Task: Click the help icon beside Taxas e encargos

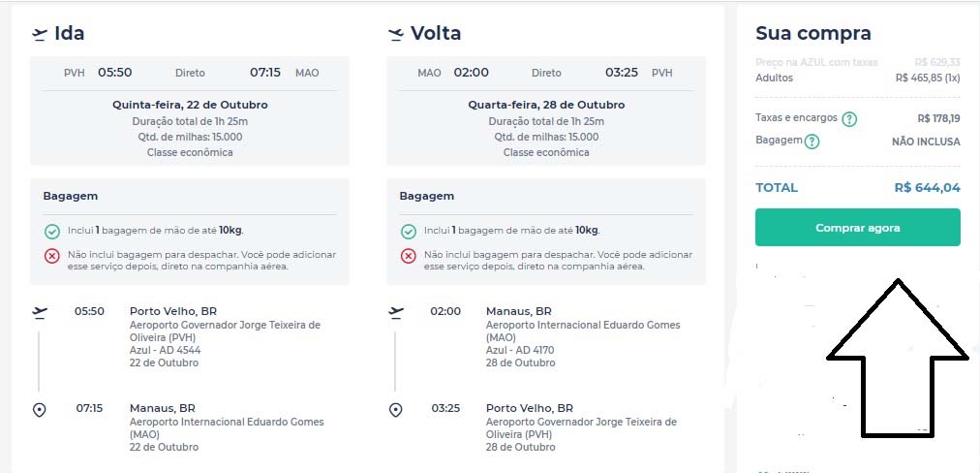Action: 849,119
